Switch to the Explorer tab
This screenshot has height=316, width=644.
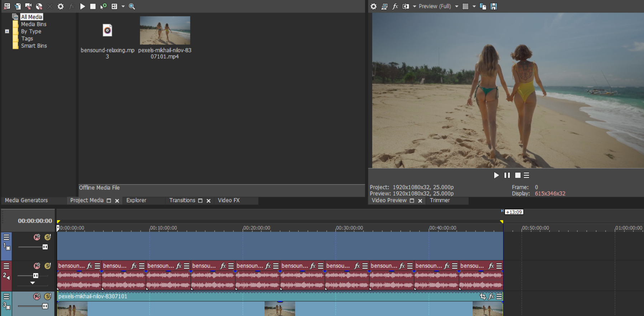click(x=136, y=200)
